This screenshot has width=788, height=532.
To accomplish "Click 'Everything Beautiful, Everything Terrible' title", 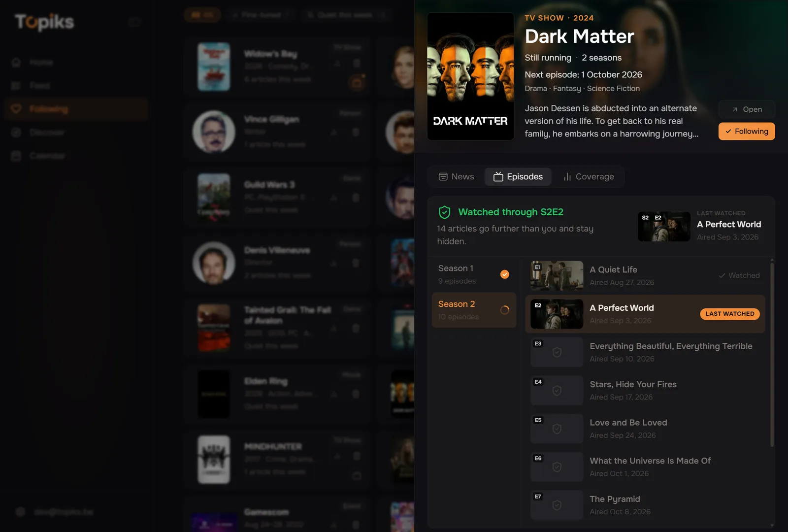I will (x=671, y=346).
